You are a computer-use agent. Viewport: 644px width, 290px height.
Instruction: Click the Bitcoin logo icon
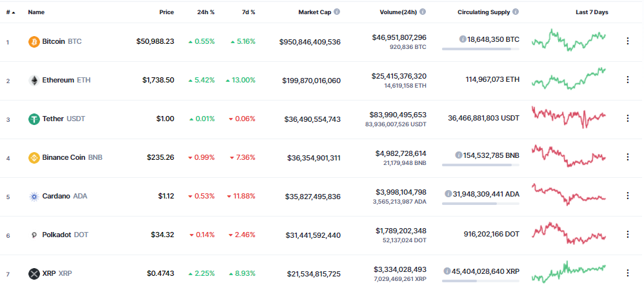(x=34, y=42)
